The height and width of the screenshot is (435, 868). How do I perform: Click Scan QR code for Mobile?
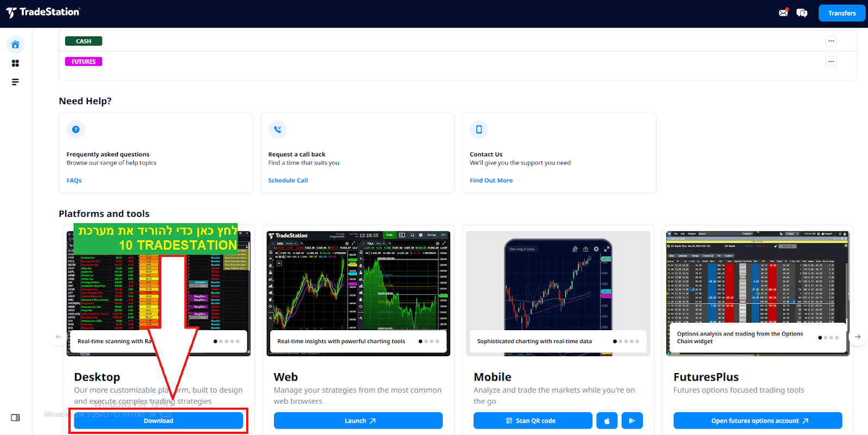pyautogui.click(x=533, y=421)
